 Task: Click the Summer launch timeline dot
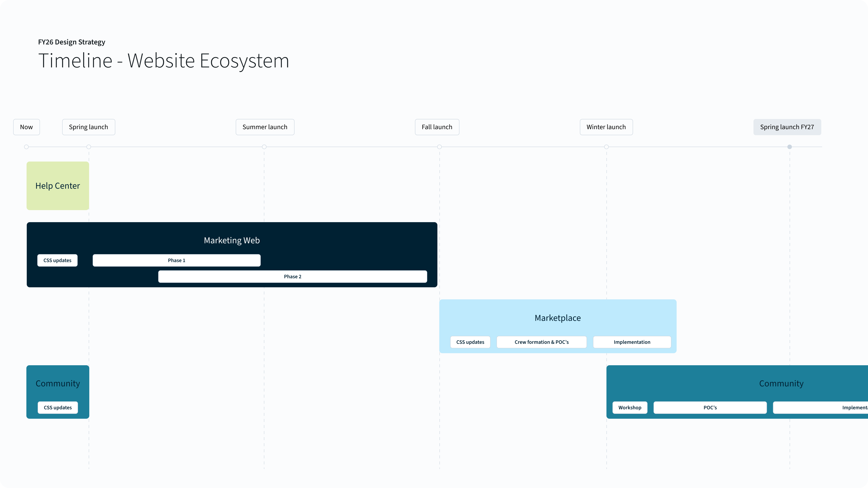(x=264, y=147)
